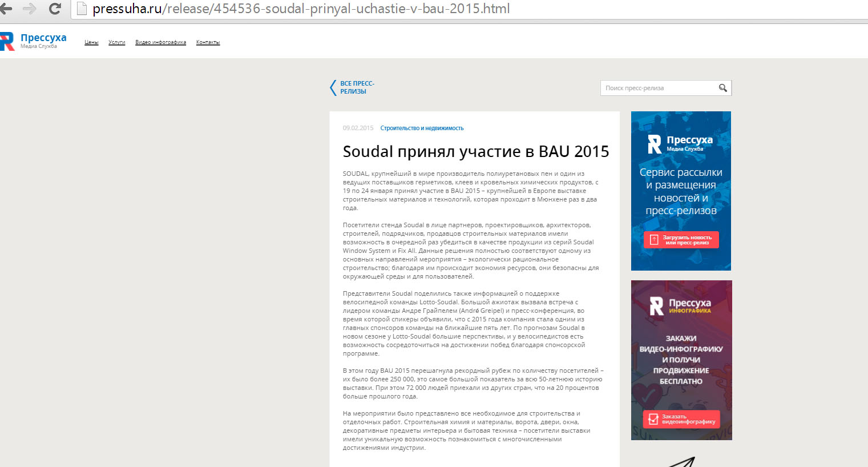Open the Цены menu item
This screenshot has width=868, height=467.
[x=91, y=42]
